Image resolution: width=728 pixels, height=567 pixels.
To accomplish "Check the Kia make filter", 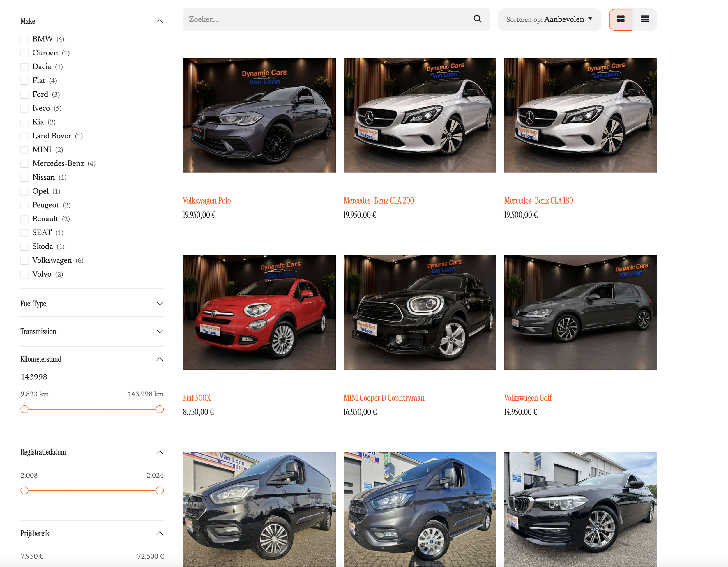I will 24,122.
